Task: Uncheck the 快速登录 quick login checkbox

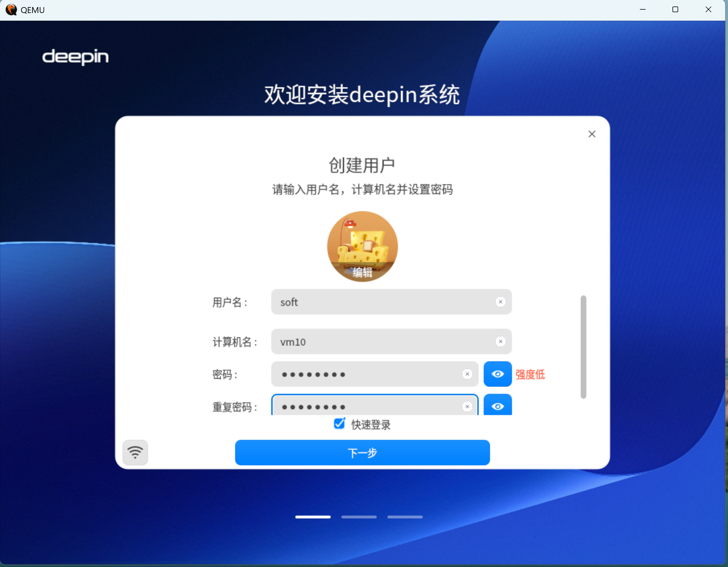Action: point(339,424)
